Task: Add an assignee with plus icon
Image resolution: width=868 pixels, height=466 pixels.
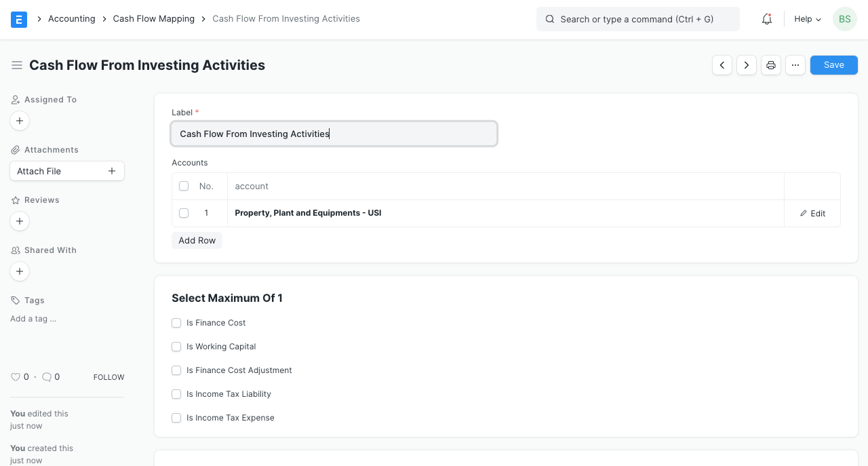Action: (20, 121)
